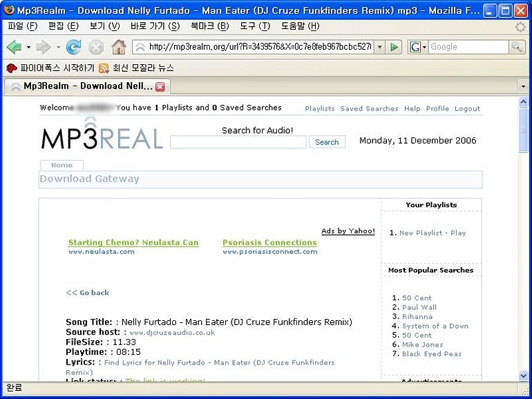Open the 최신 모질라 뉴스 feed bookmark

click(136, 68)
